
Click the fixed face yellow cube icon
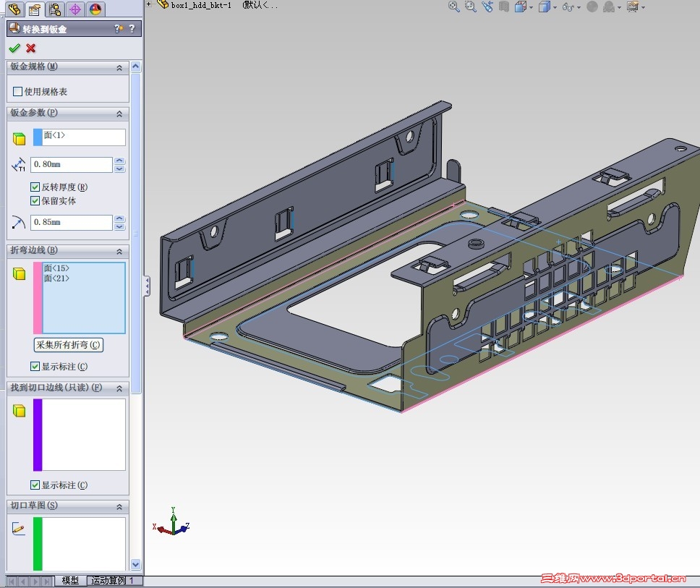tap(20, 139)
